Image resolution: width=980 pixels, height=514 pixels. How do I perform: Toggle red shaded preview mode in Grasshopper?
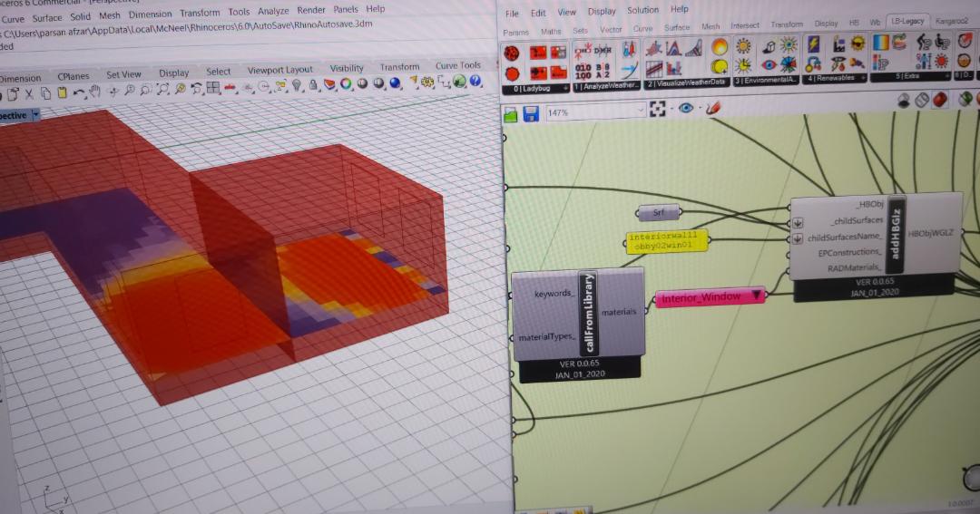[939, 99]
